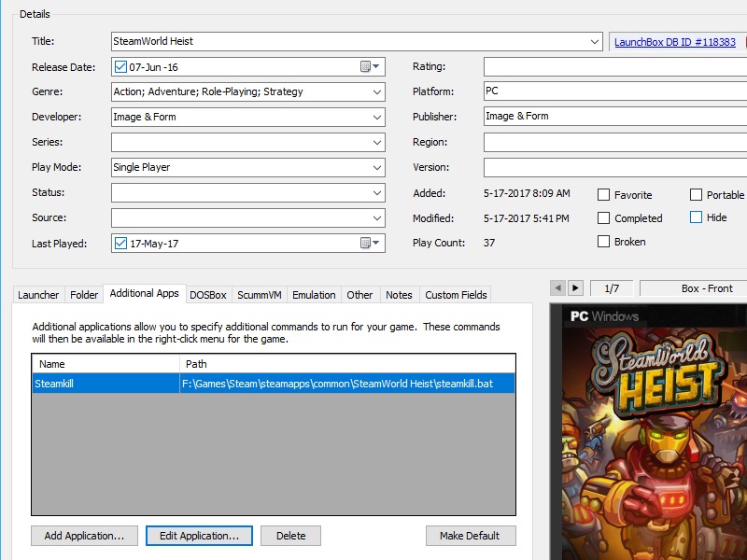
Task: Uncheck the Release Date checkbox
Action: click(x=120, y=66)
